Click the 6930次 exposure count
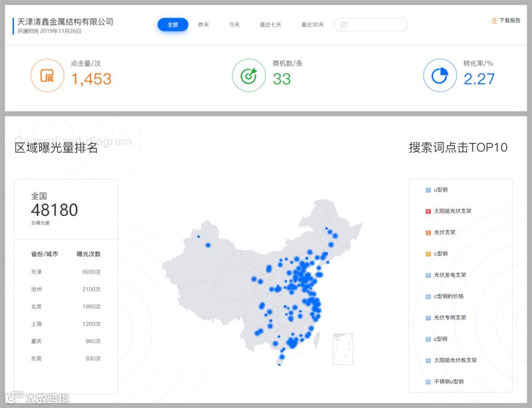The height and width of the screenshot is (408, 532). click(x=91, y=272)
